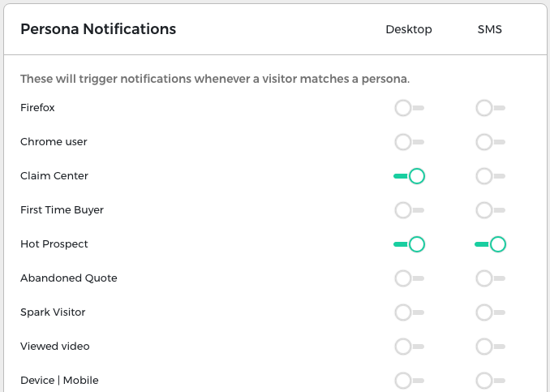Enable Desktop toggle for Abandoned Quote

pos(409,278)
